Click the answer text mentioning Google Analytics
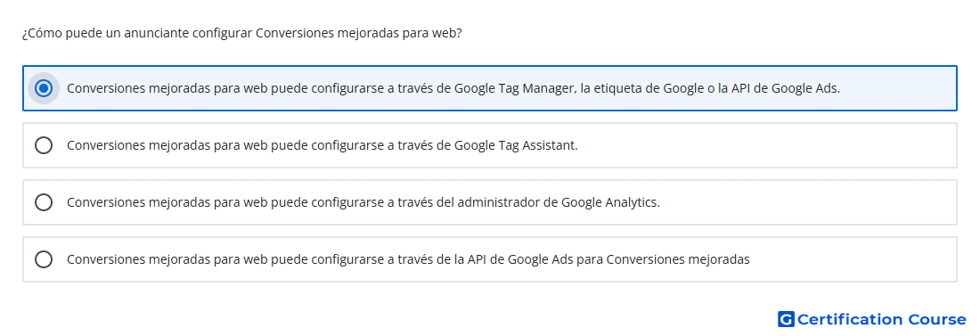The image size is (980, 336). point(363,202)
